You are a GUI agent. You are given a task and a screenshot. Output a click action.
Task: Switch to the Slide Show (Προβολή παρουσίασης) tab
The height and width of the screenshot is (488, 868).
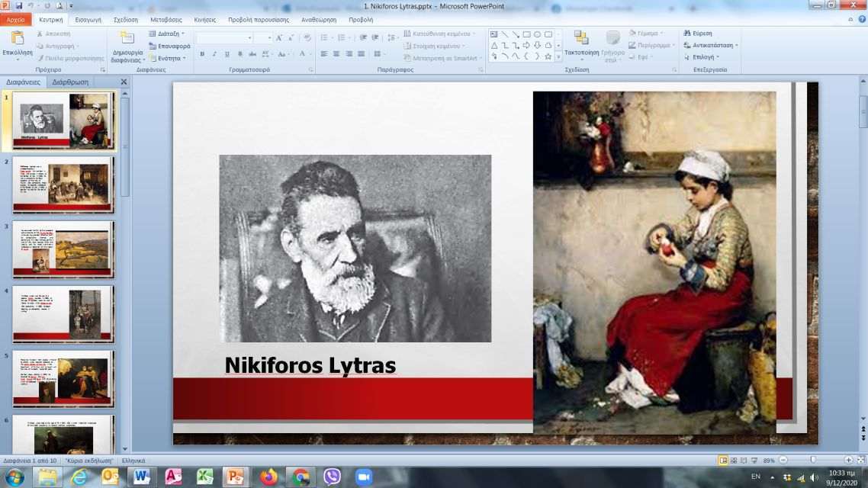[259, 19]
